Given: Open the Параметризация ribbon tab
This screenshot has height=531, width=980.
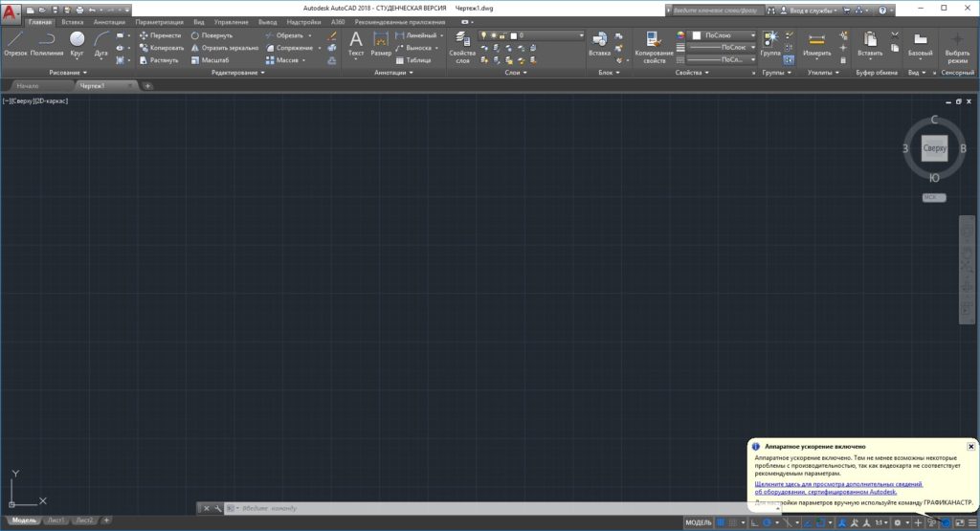Looking at the screenshot, I should click(x=160, y=22).
